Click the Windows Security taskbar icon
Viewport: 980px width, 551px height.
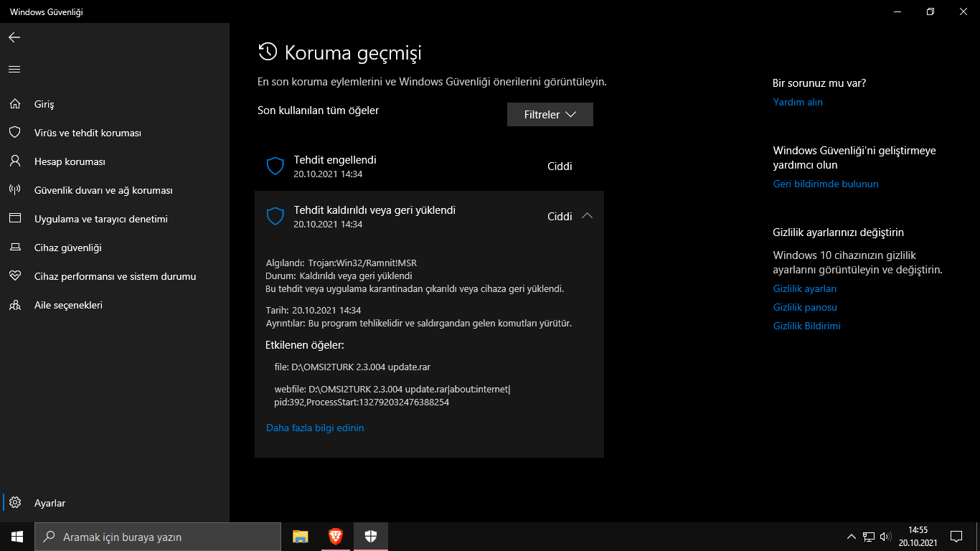click(370, 537)
